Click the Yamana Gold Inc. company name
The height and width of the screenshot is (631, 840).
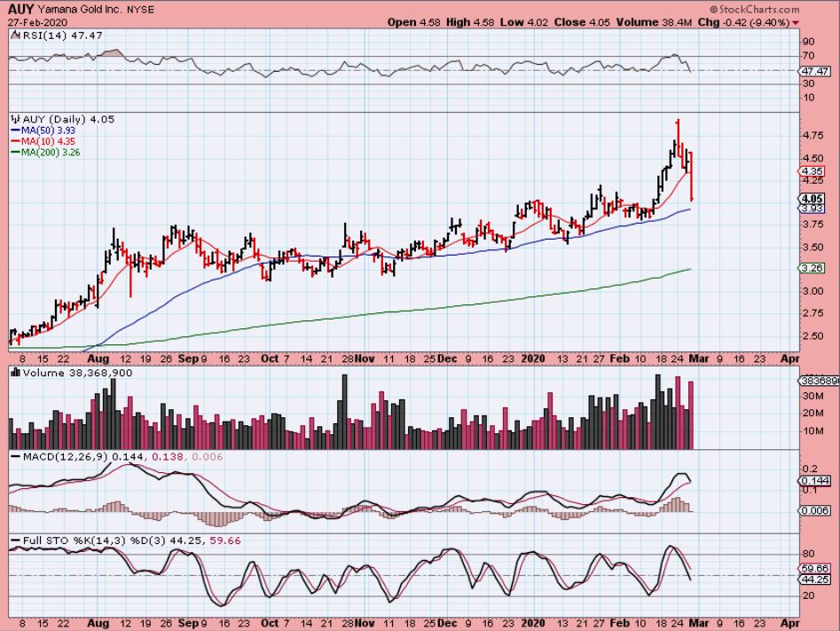click(80, 10)
